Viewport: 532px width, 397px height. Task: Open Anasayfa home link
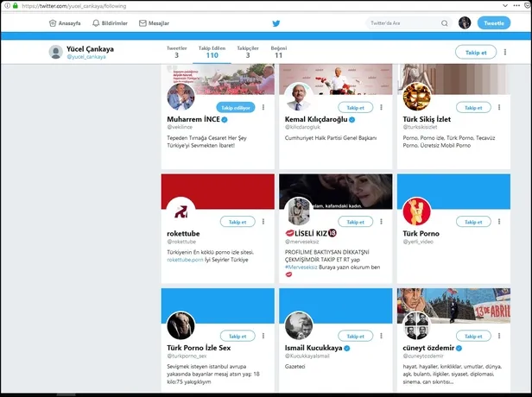(65, 23)
